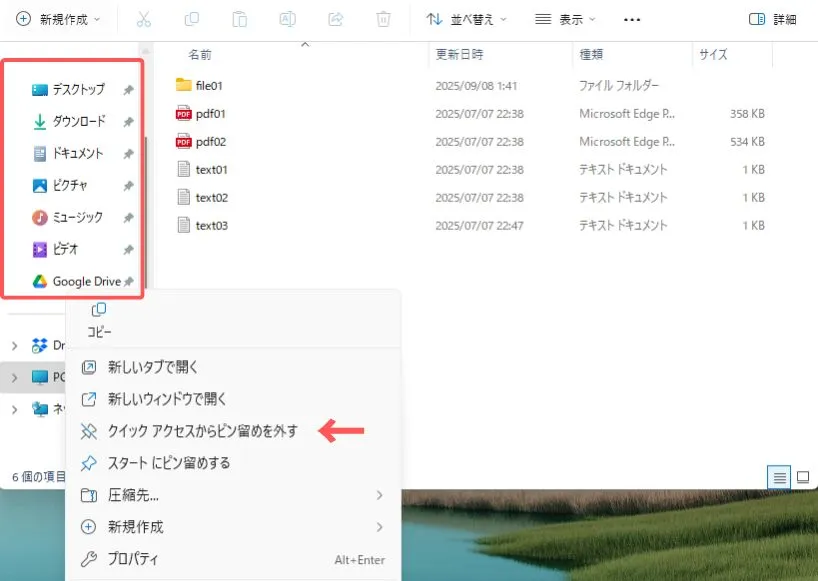Open the file01 folder
The width and height of the screenshot is (818, 581).
click(x=211, y=86)
